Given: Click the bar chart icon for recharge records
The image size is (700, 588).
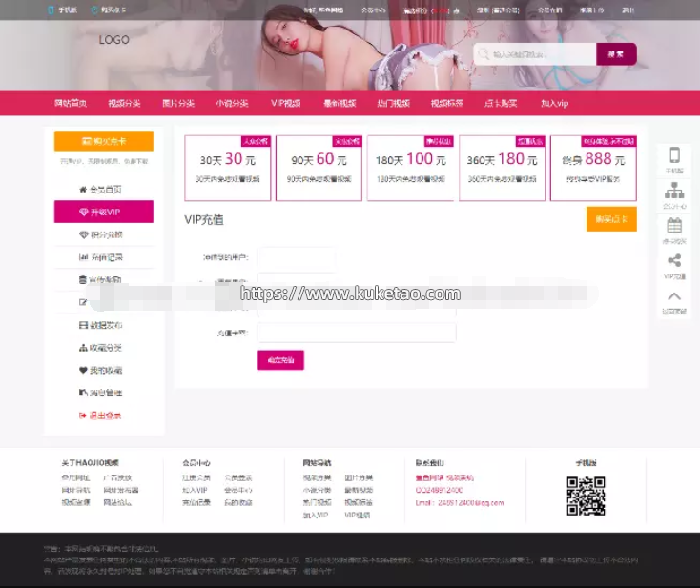Looking at the screenshot, I should (x=84, y=257).
